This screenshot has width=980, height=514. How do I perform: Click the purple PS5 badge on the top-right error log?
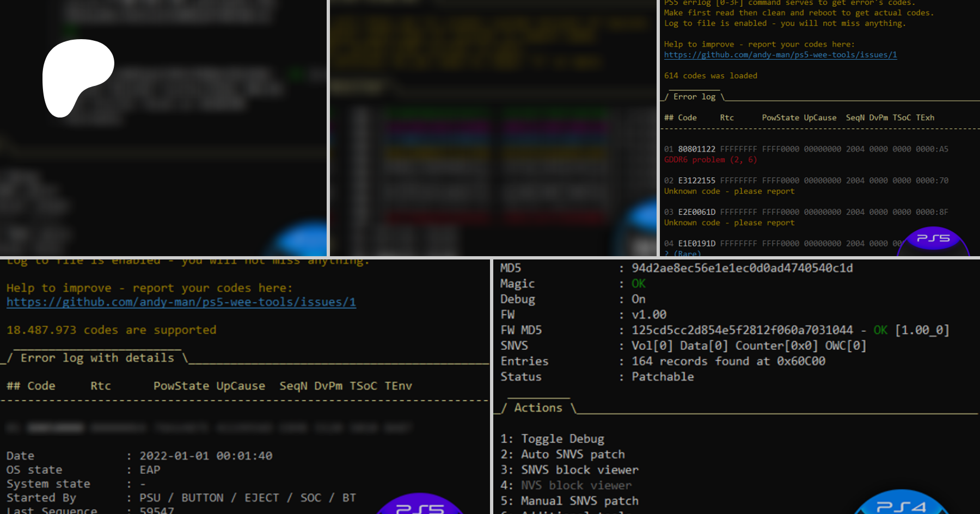click(x=933, y=241)
